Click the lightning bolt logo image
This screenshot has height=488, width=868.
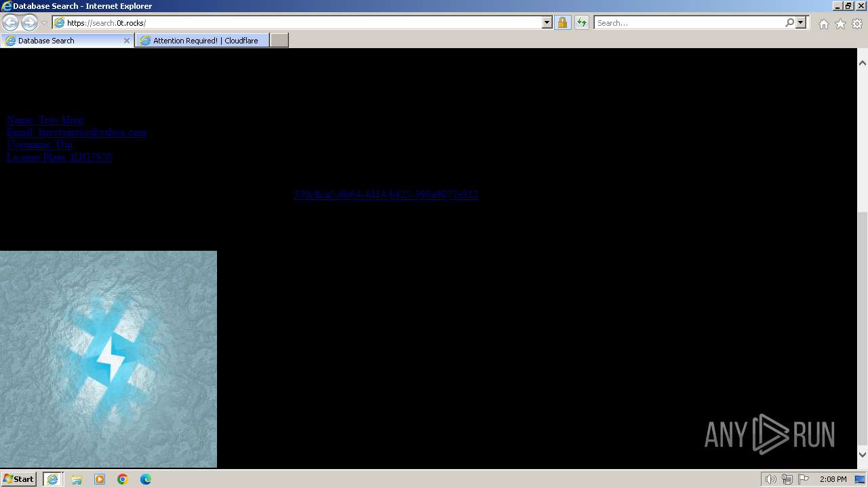click(x=108, y=359)
